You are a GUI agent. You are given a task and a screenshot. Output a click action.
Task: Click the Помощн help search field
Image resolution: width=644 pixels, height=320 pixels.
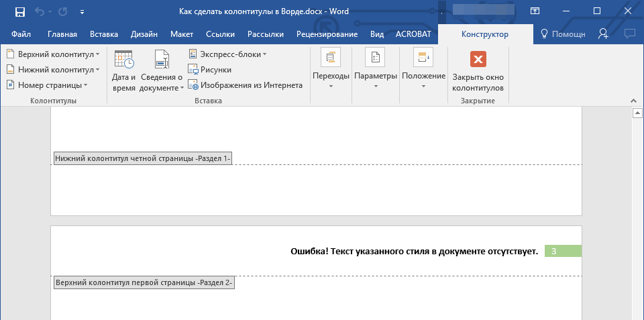tap(562, 34)
